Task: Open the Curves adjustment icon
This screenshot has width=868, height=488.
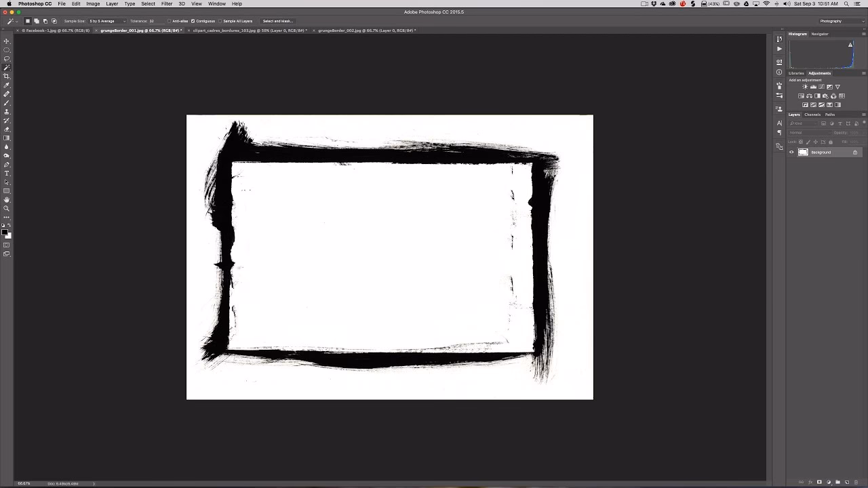Action: pyautogui.click(x=821, y=87)
